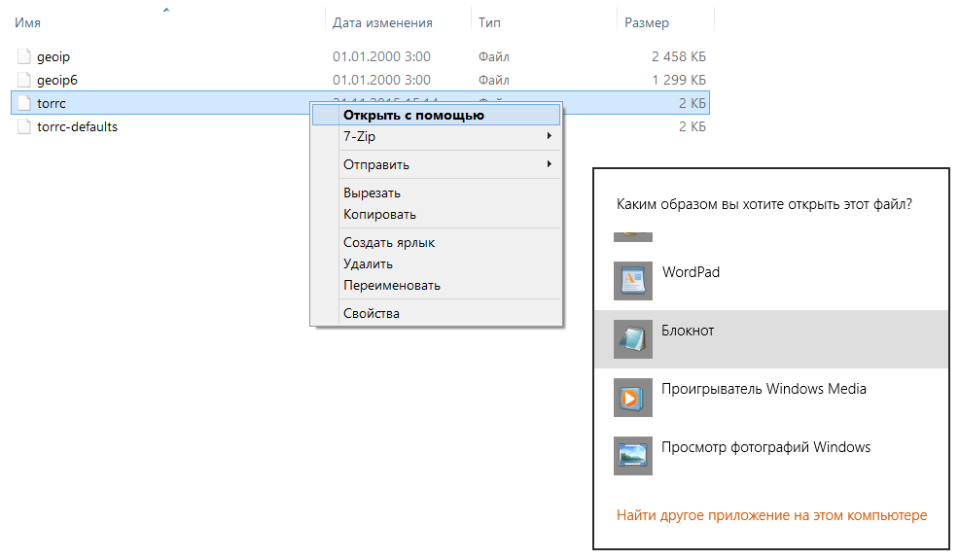Expand the 7-Zip submenu arrow
This screenshot has width=959, height=560.
tap(550, 137)
